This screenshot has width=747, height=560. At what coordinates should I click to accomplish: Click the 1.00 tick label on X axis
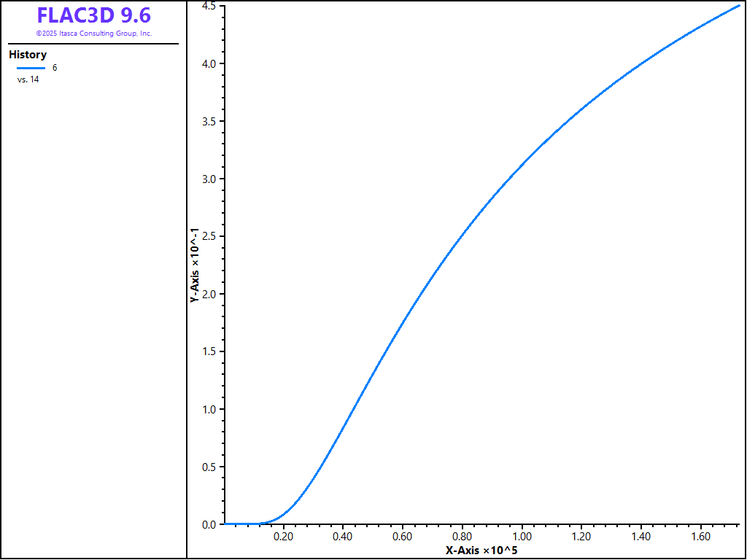click(x=522, y=537)
